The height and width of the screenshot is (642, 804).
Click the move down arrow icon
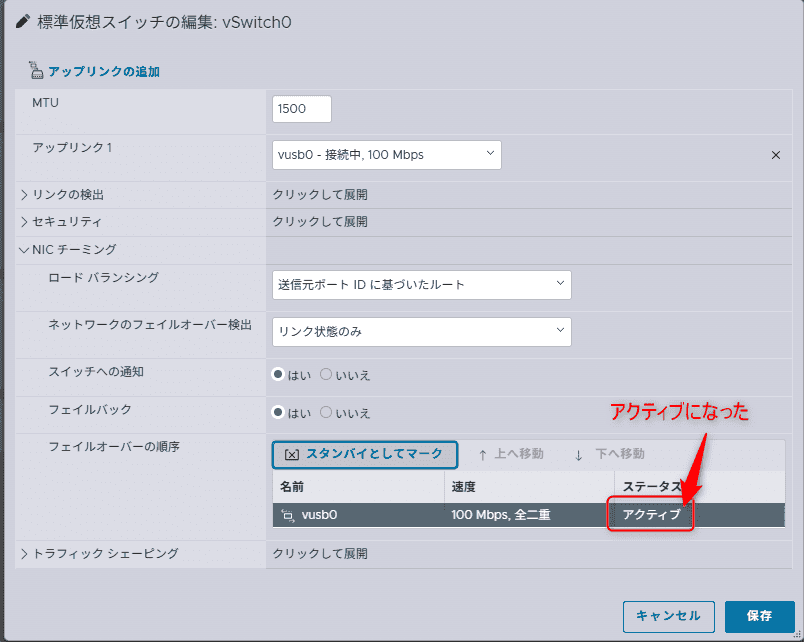click(x=578, y=455)
